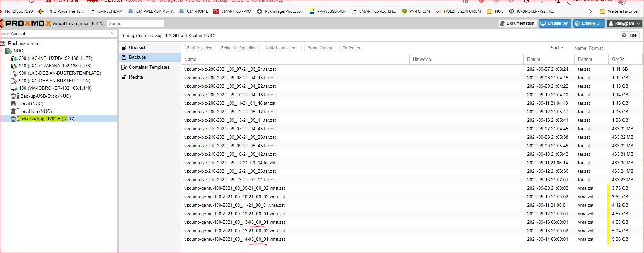Click the Hilfe help button
644x253 pixels.
(x=629, y=35)
